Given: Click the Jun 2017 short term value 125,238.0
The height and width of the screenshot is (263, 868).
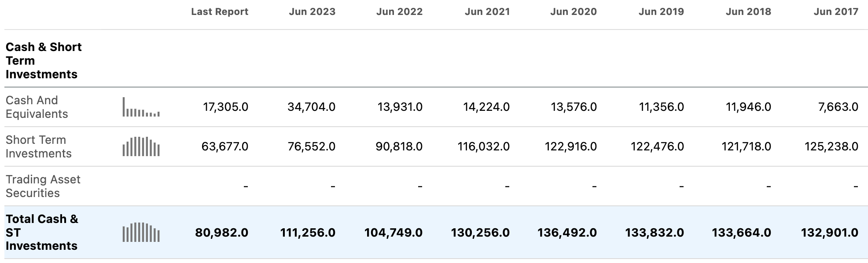Looking at the screenshot, I should (x=831, y=146).
